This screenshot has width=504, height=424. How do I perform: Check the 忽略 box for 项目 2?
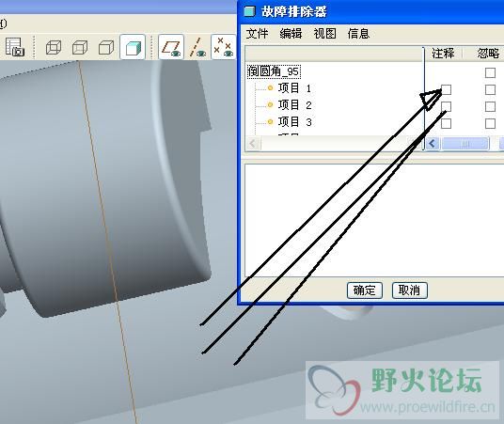[x=490, y=106]
